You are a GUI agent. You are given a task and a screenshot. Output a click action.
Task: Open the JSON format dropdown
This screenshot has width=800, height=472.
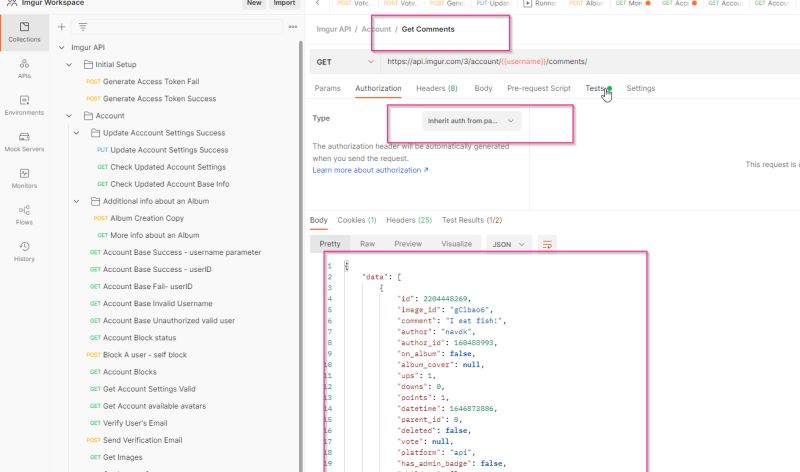tap(508, 244)
